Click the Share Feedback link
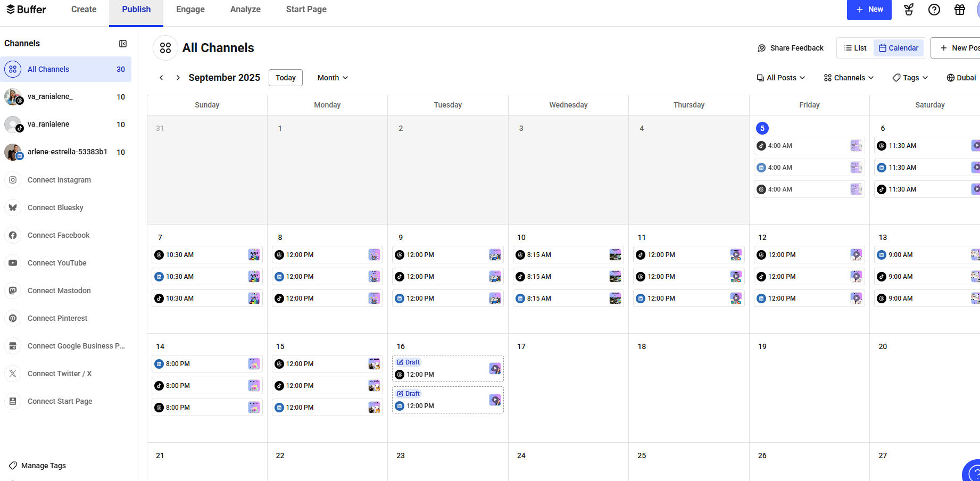The image size is (980, 481). pos(790,48)
